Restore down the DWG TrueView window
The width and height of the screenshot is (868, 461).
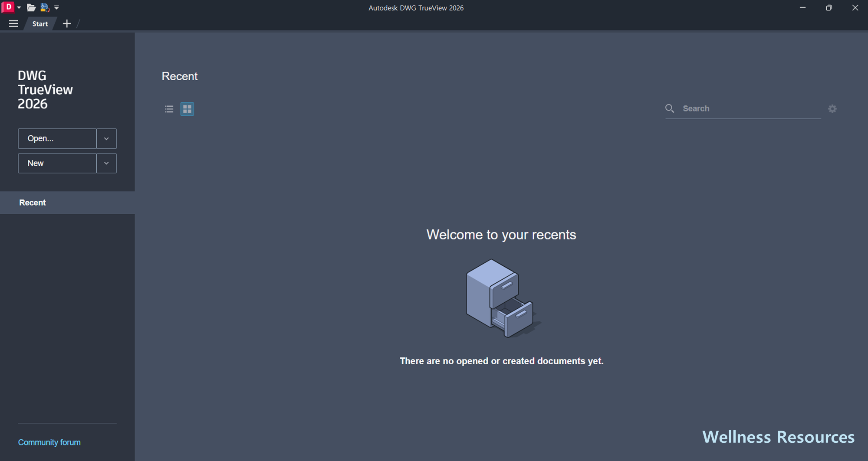click(829, 7)
